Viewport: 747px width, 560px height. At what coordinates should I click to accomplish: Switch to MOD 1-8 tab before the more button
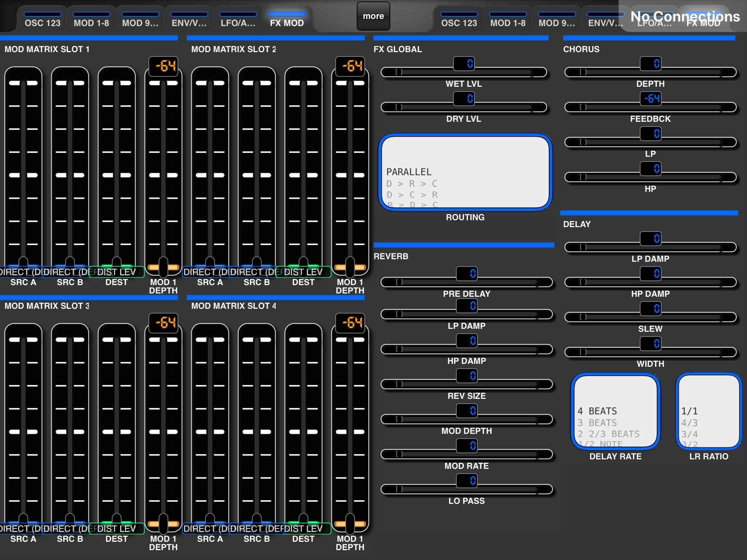(x=91, y=20)
